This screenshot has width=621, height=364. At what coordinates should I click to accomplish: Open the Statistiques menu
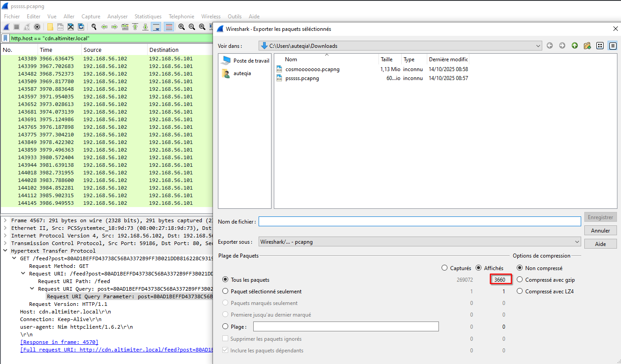pyautogui.click(x=148, y=17)
